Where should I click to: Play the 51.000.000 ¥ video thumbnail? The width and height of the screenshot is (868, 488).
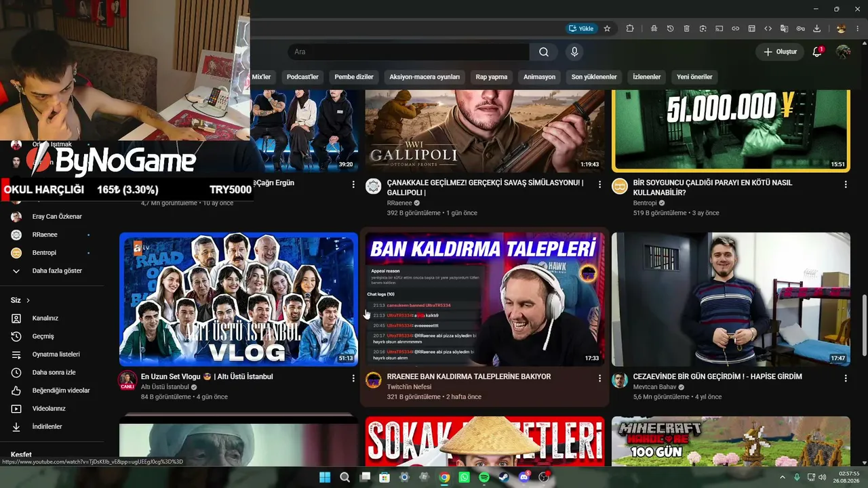tap(731, 131)
